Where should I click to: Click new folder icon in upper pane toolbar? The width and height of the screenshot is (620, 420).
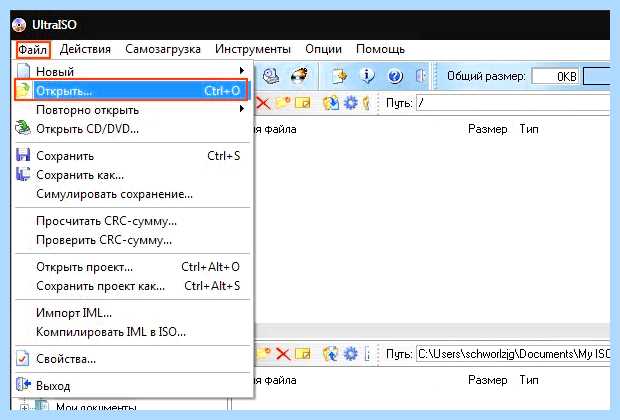coord(283,103)
